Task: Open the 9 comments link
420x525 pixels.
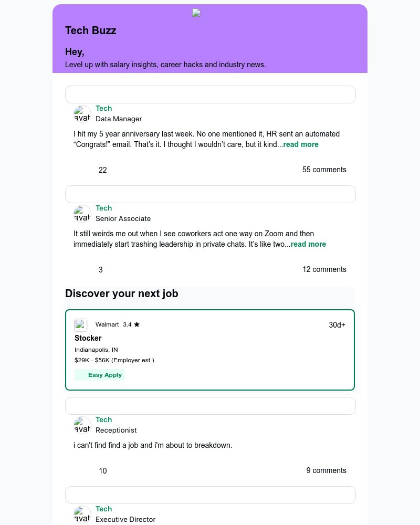Action: point(326,470)
